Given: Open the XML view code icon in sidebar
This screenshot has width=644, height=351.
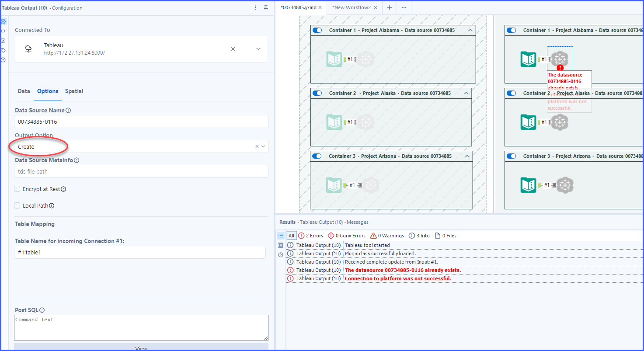Looking at the screenshot, I should tap(3, 31).
